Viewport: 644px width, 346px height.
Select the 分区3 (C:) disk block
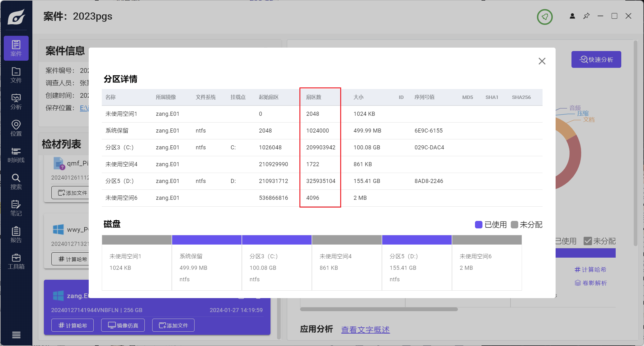click(277, 263)
